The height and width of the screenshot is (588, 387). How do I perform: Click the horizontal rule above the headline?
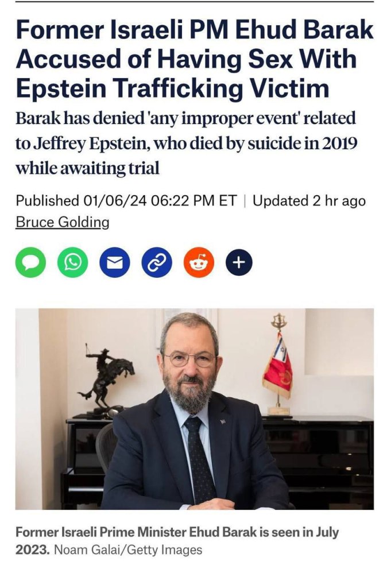[x=194, y=2]
